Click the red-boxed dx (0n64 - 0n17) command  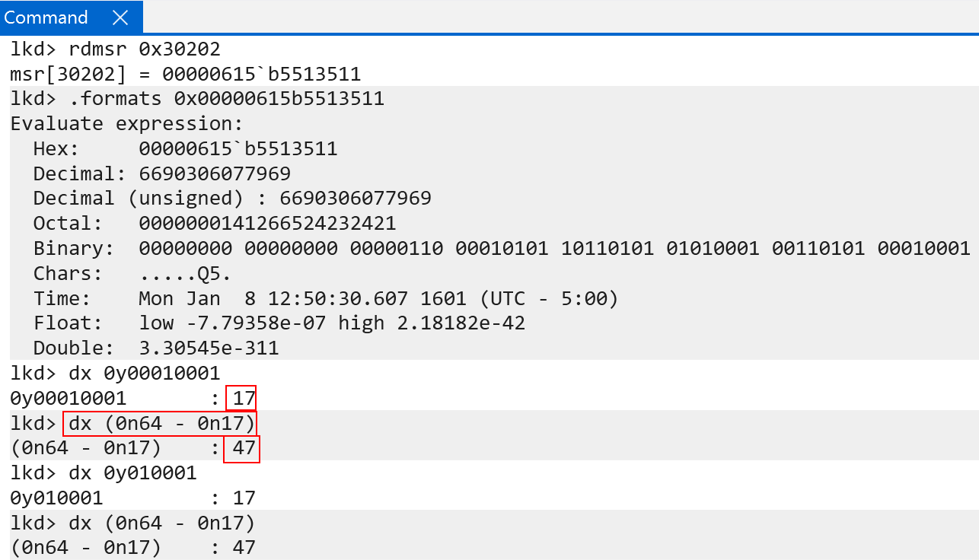pos(161,423)
